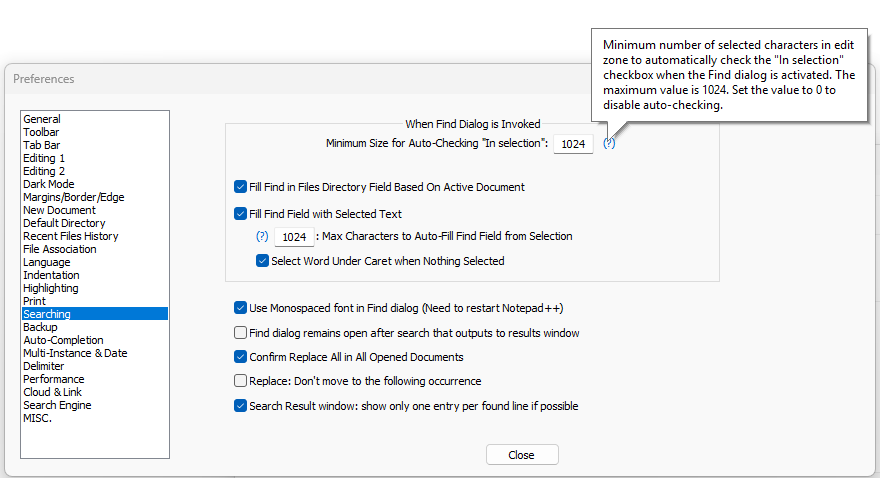Toggle Fill Find in Files Directory checkbox
The width and height of the screenshot is (880, 478).
point(241,187)
